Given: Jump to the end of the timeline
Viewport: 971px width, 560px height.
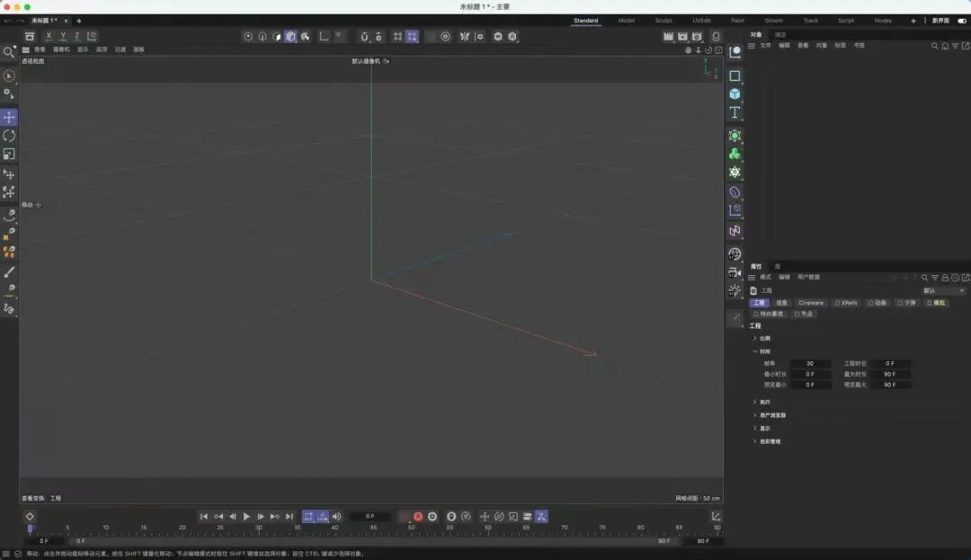Looking at the screenshot, I should tap(290, 517).
